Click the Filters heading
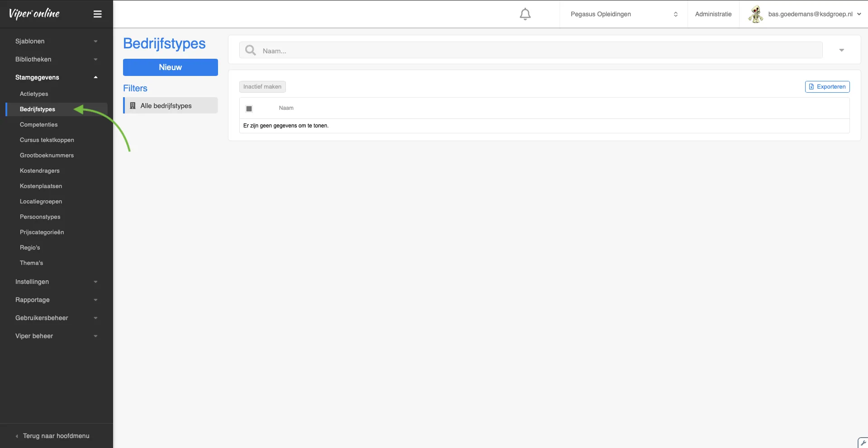The width and height of the screenshot is (868, 448). [x=135, y=88]
